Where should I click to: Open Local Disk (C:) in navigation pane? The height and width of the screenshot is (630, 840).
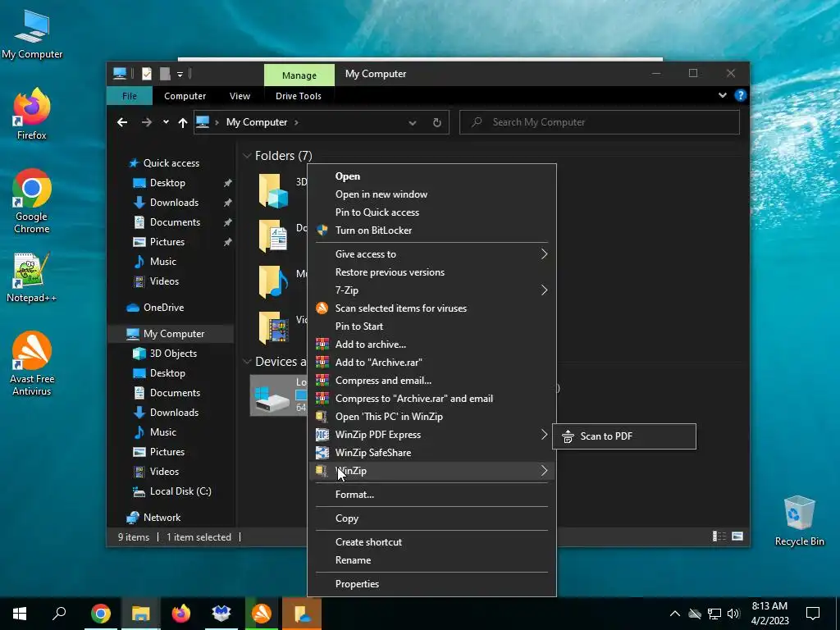[180, 491]
